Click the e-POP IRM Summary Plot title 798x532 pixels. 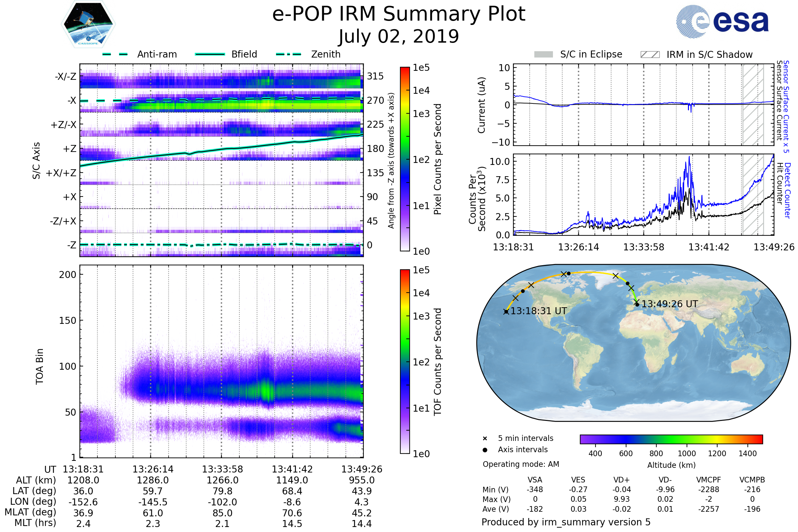click(399, 14)
